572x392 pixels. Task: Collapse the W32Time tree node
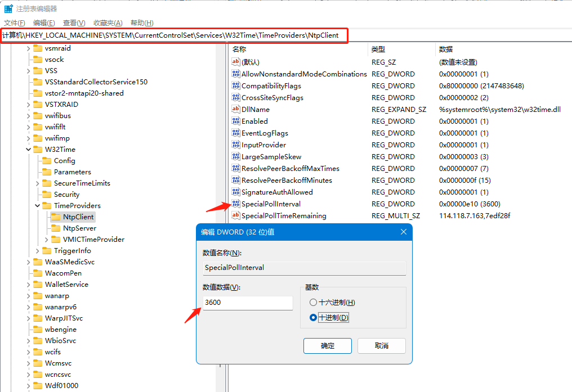click(x=28, y=150)
